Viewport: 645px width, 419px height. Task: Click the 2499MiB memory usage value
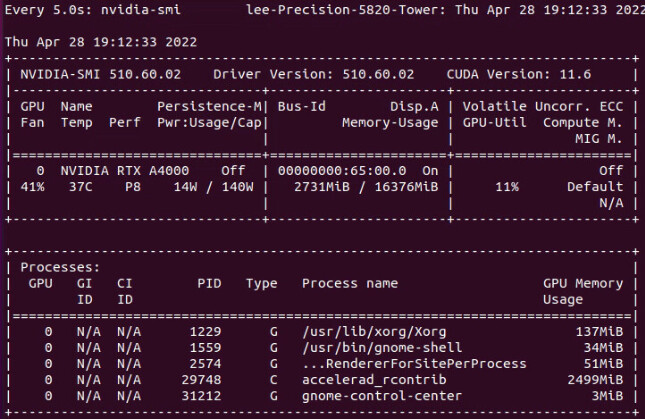pyautogui.click(x=595, y=380)
